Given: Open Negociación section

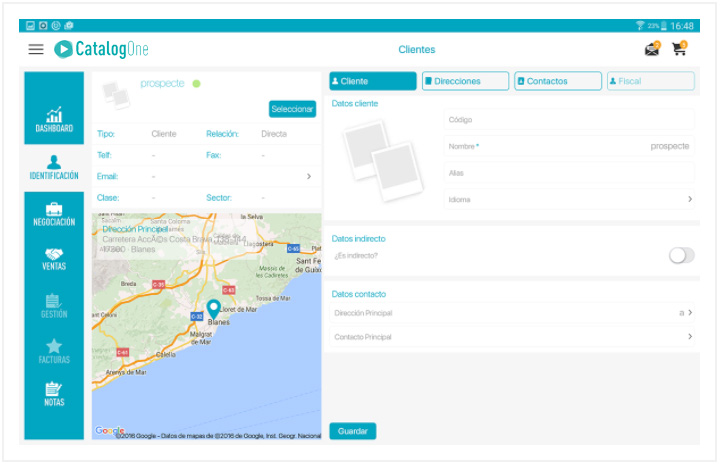Looking at the screenshot, I should coord(54,214).
